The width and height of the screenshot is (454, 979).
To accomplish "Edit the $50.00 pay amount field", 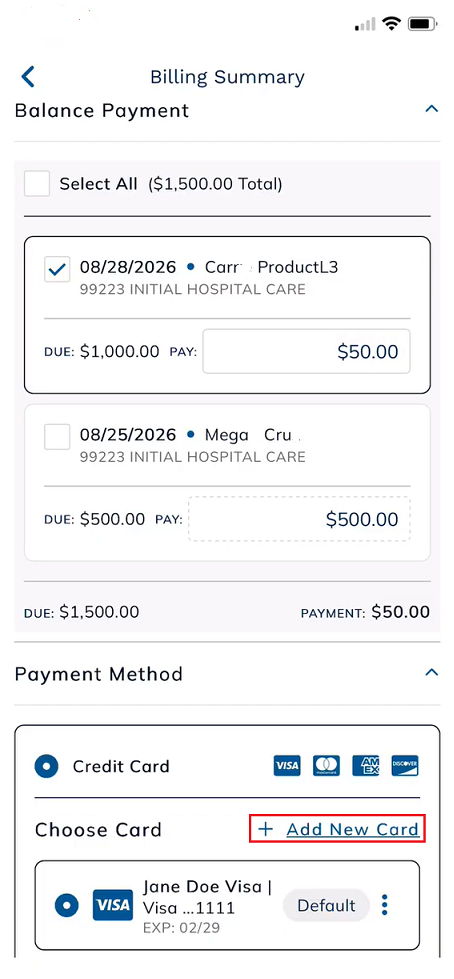I will 306,352.
